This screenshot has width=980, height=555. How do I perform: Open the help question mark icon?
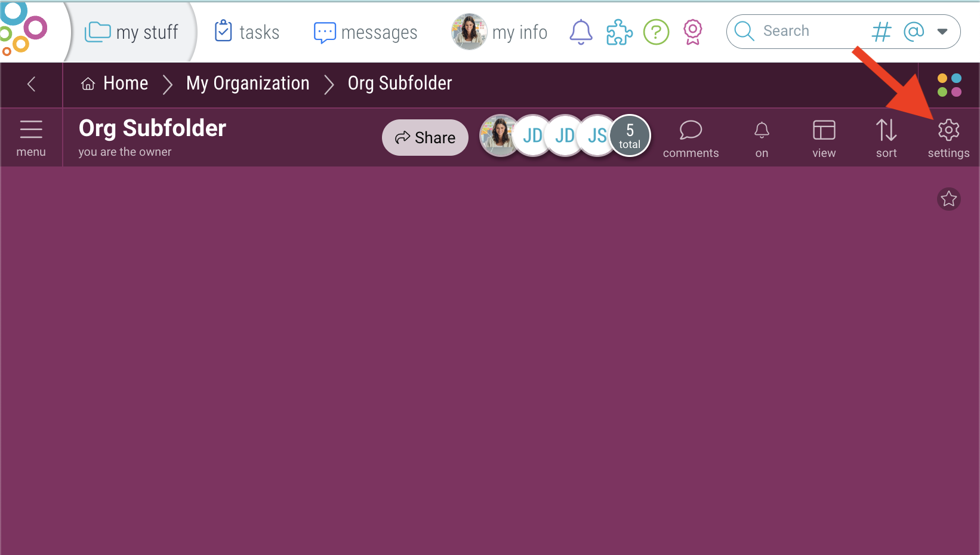tap(656, 32)
